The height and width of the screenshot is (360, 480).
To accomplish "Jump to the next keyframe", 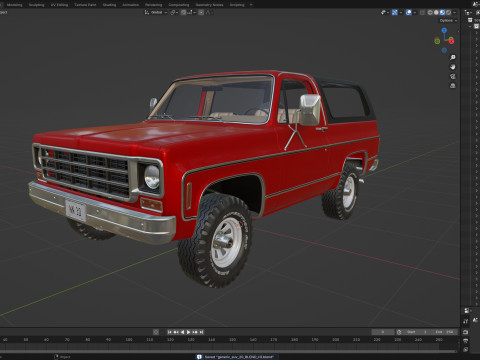I will coord(195,332).
